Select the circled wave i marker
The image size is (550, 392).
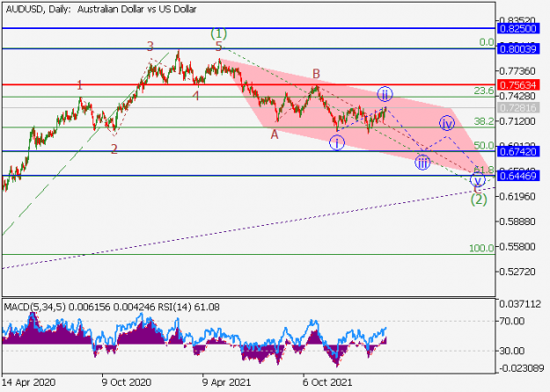(x=337, y=143)
